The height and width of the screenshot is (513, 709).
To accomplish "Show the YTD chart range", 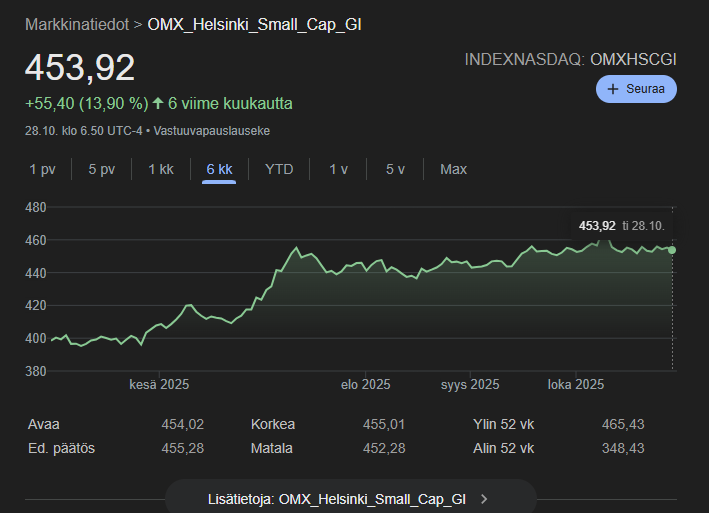I will [x=279, y=169].
